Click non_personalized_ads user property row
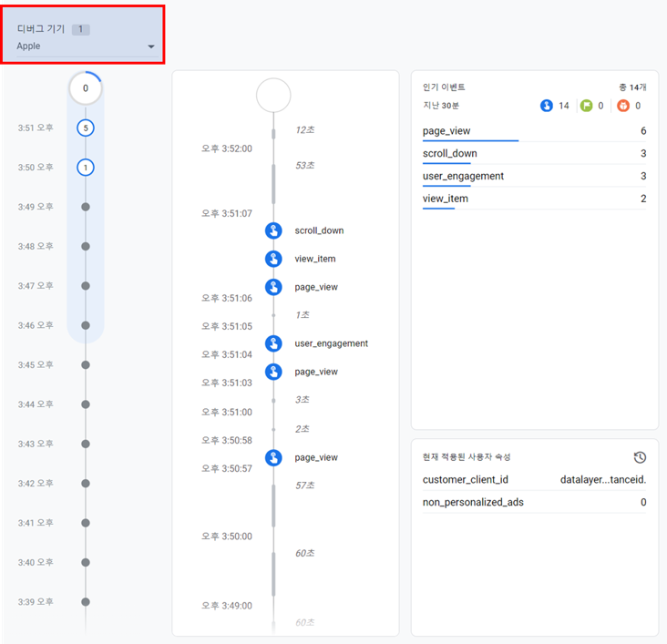 tap(534, 502)
